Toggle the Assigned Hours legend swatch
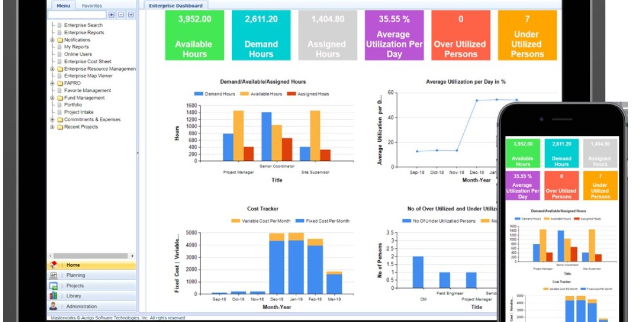Screen dimensions: 644x322 [291, 94]
